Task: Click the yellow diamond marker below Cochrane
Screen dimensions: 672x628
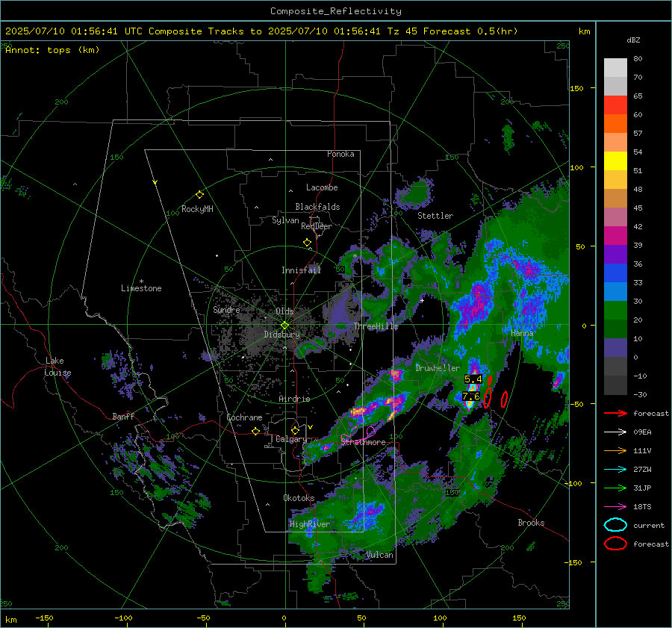Action: [255, 432]
